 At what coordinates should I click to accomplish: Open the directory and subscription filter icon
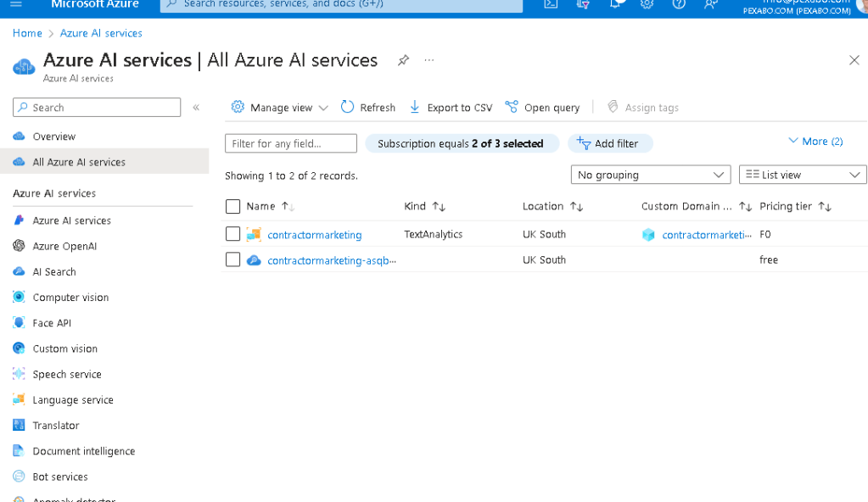583,4
